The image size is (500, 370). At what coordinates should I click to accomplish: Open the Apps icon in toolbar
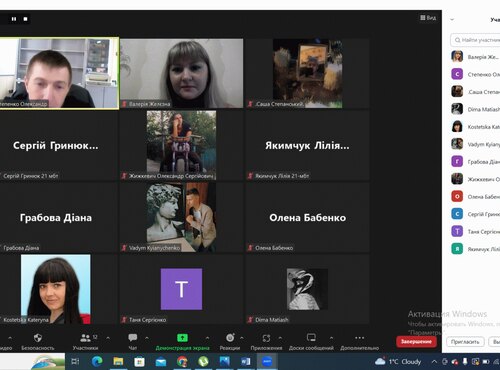pos(266,338)
